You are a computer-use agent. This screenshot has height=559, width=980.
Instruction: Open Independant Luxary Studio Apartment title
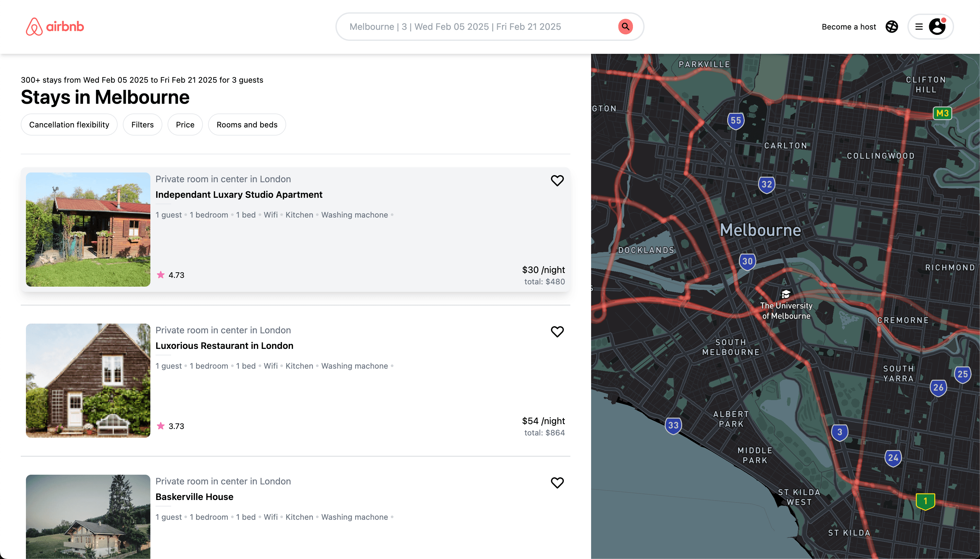(239, 194)
